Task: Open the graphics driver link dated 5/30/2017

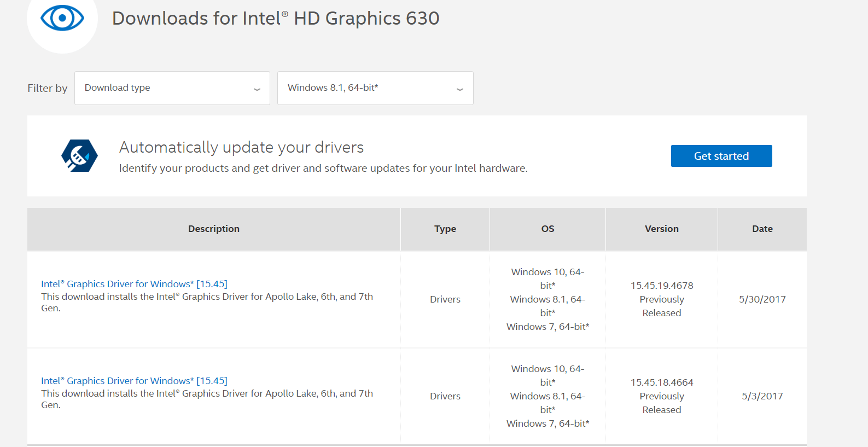Action: [x=134, y=284]
